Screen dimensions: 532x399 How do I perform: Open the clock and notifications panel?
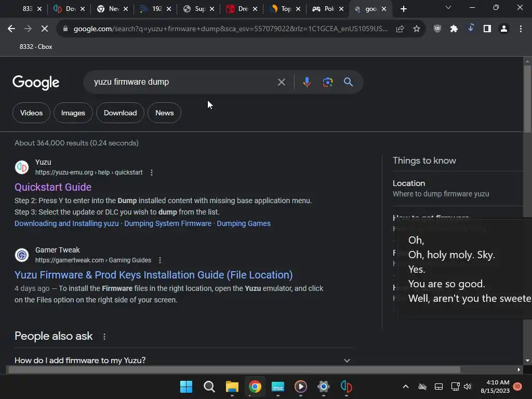point(500,387)
